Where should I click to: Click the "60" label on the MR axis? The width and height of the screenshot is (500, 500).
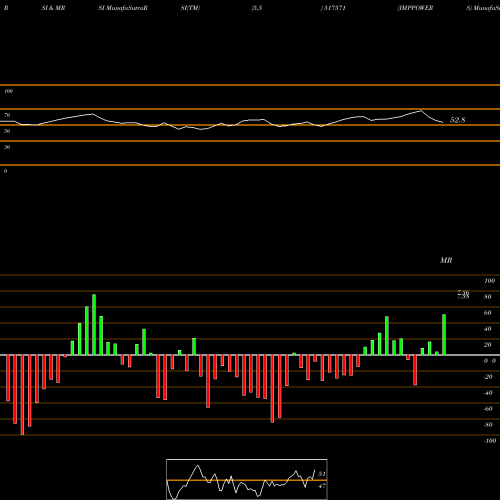click(488, 313)
